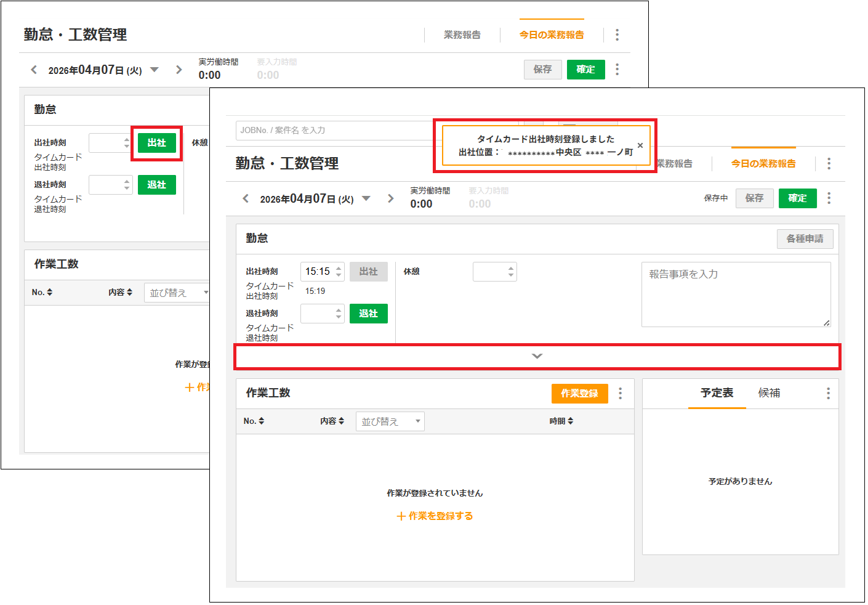Open date dropdown arrow in front window
Viewport: 868px width, 605px height.
tap(366, 198)
